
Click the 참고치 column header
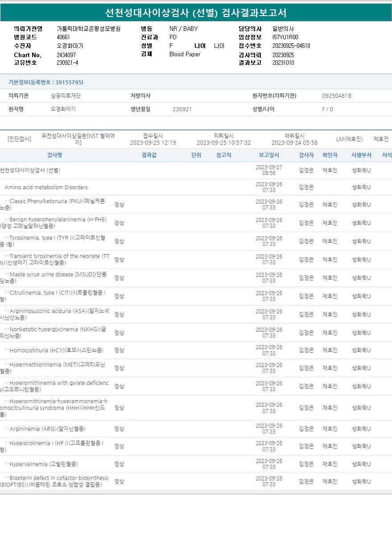223,155
